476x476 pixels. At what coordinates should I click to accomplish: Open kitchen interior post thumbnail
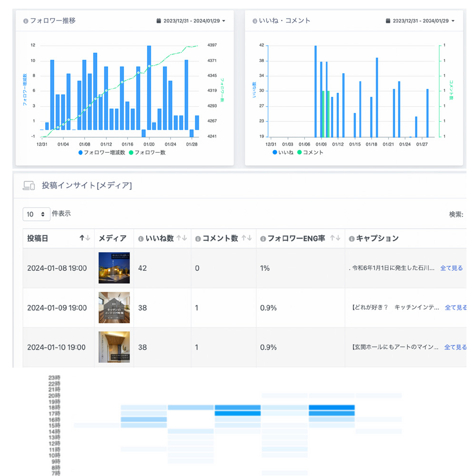[114, 308]
